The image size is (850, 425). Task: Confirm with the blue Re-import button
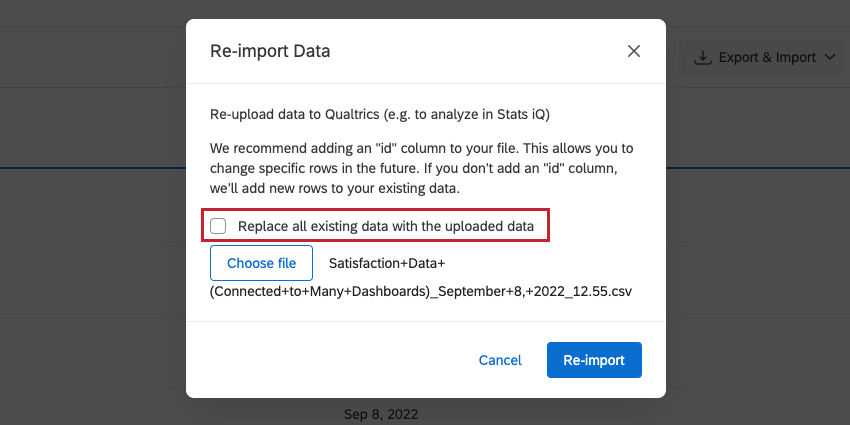tap(594, 360)
